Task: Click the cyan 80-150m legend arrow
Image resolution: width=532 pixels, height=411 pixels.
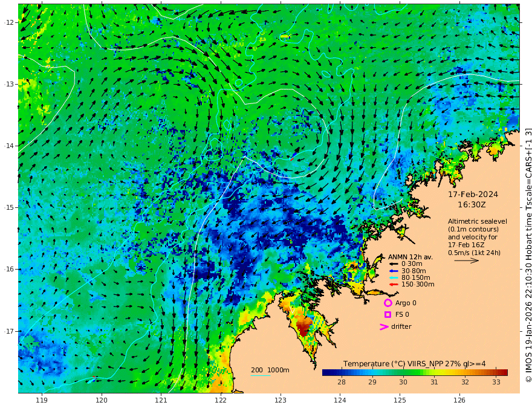Action: click(394, 278)
